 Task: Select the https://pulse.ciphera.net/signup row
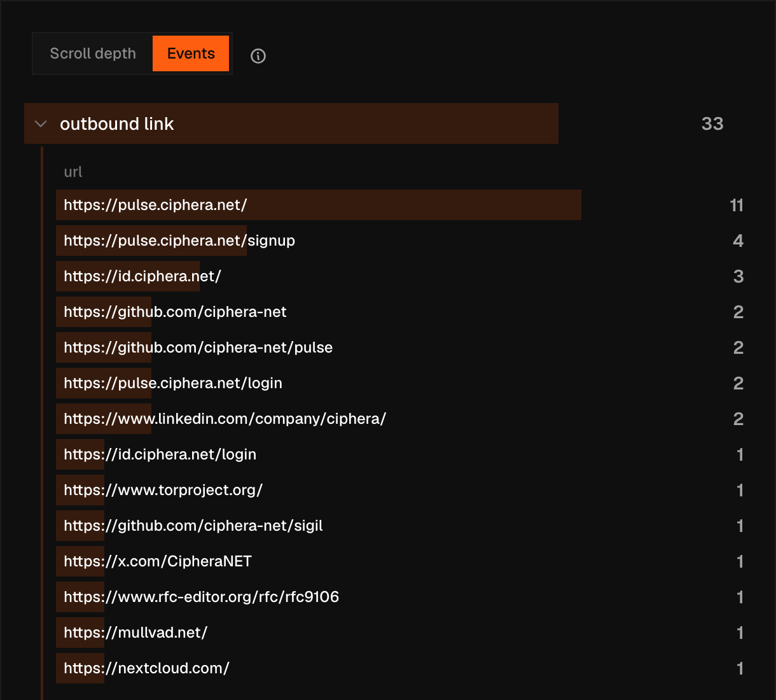point(403,241)
